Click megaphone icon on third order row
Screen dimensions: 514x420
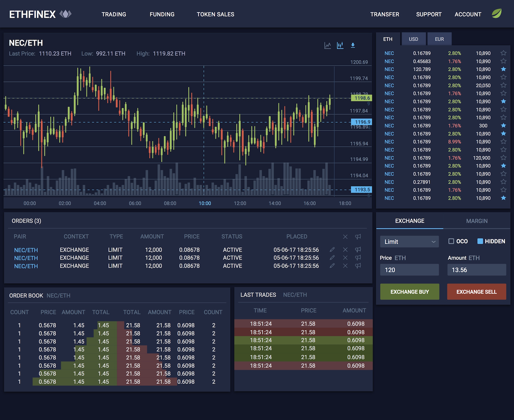358,266
